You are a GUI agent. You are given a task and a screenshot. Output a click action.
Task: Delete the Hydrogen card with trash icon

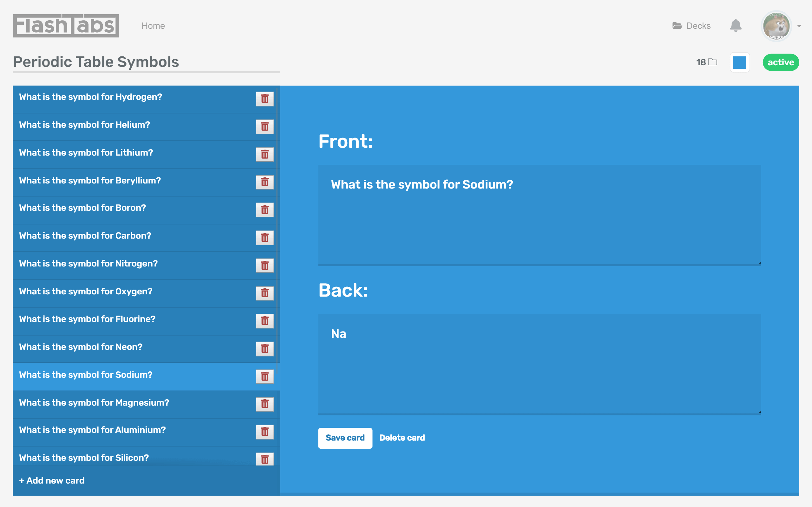(x=265, y=99)
